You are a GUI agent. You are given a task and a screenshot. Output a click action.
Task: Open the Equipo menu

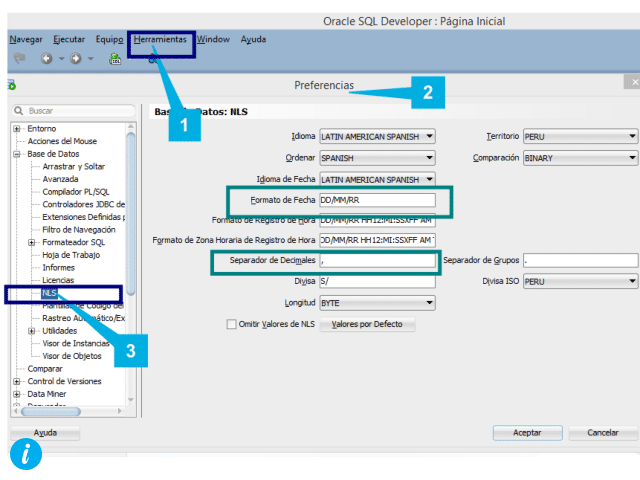pyautogui.click(x=109, y=39)
